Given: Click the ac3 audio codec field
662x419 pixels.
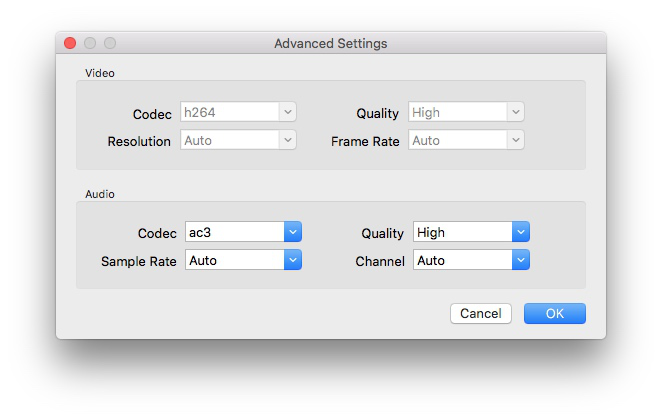Looking at the screenshot, I should tap(234, 233).
